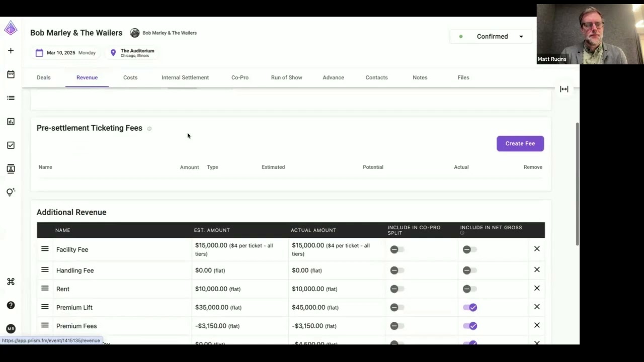The image size is (644, 362).
Task: Click the Create Fee button
Action: point(520,143)
